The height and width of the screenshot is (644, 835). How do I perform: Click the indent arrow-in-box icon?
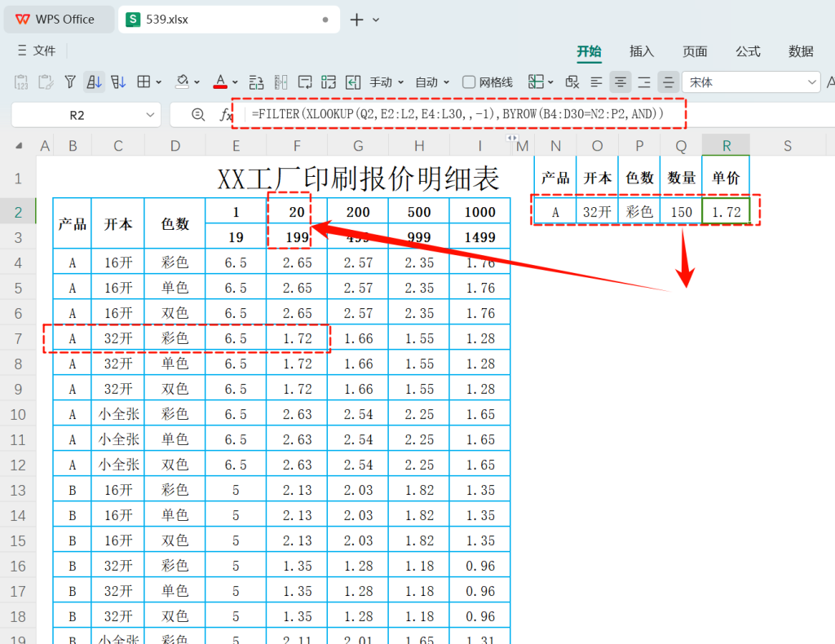353,82
